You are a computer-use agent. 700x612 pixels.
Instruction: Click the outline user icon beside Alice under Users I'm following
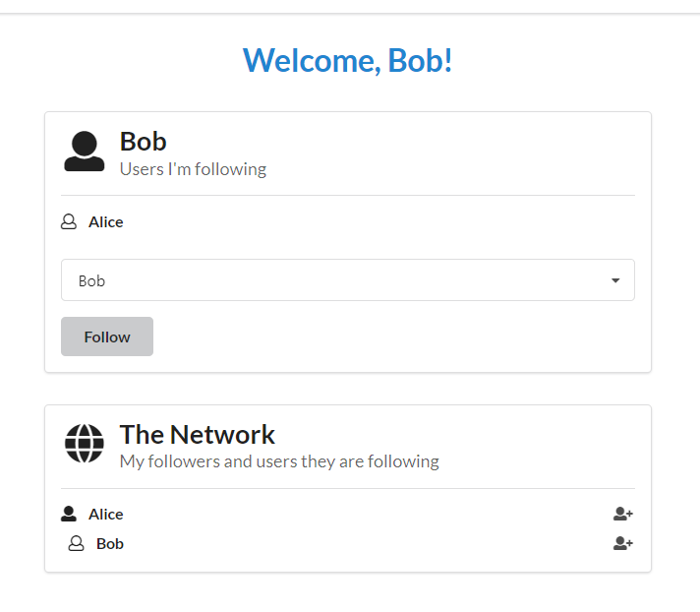69,222
